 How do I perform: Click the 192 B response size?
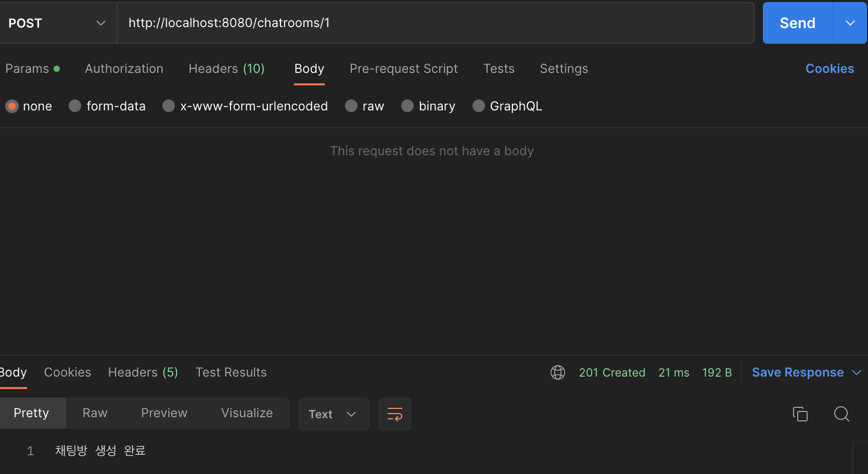pos(717,372)
